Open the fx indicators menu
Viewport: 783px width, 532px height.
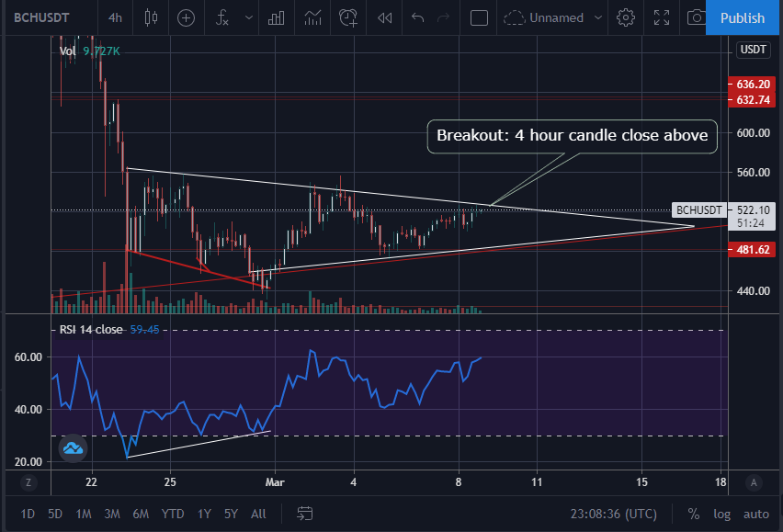click(x=222, y=18)
